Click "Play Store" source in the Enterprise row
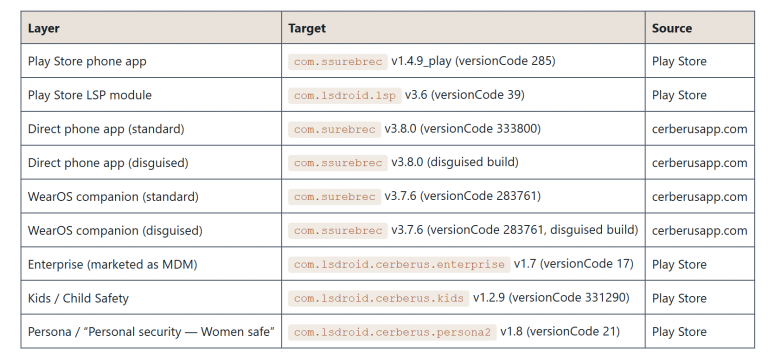Image resolution: width=768 pixels, height=361 pixels. [x=679, y=264]
